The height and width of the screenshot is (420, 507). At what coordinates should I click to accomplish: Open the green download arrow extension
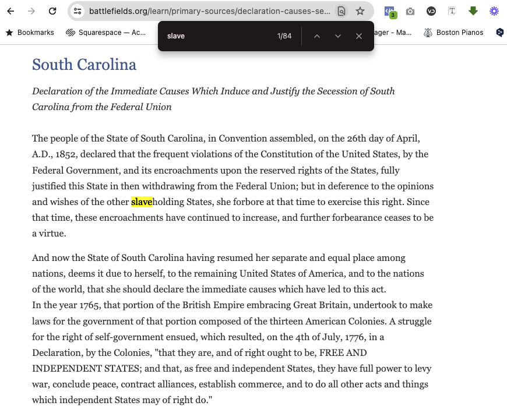coord(473,11)
